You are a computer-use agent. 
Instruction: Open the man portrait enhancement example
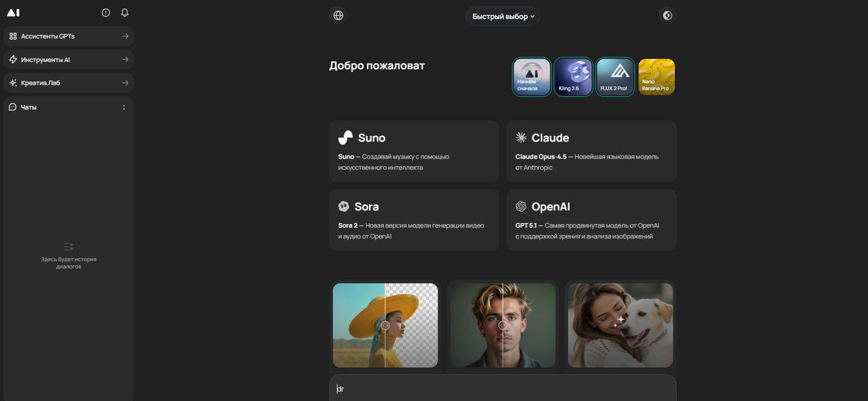pyautogui.click(x=503, y=325)
